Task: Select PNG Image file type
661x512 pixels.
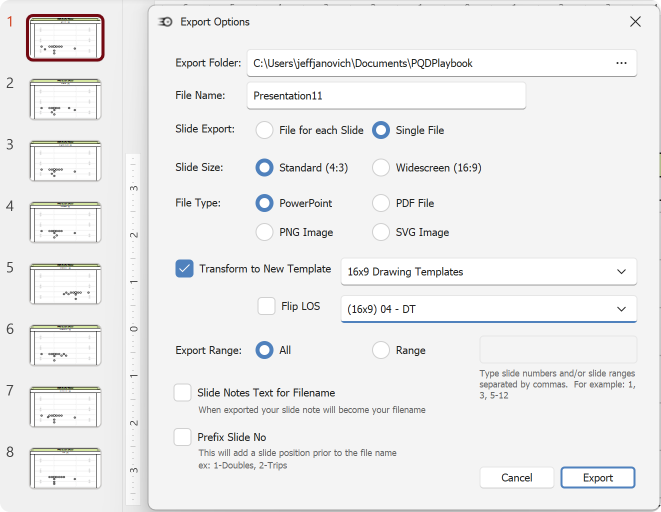Action: (x=265, y=232)
